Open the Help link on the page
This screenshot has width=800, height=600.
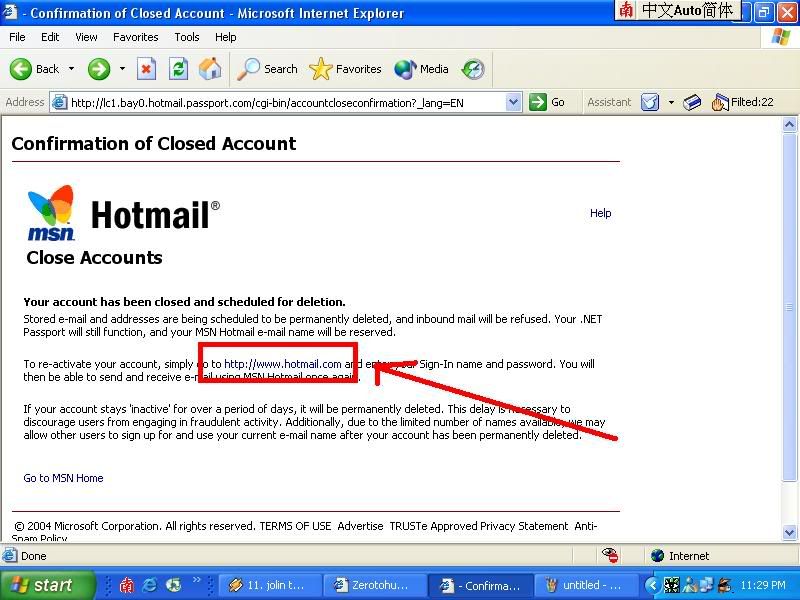click(601, 213)
